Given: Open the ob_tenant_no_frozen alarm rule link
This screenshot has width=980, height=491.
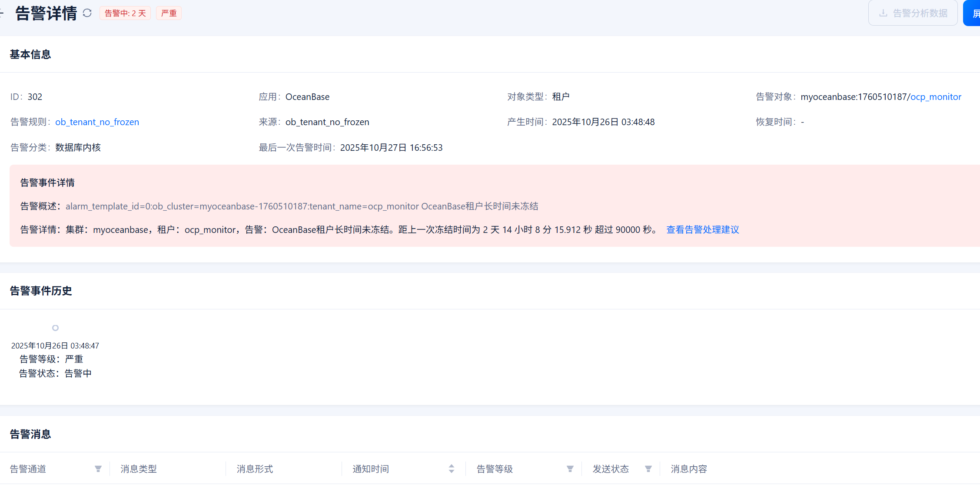Looking at the screenshot, I should pos(97,122).
